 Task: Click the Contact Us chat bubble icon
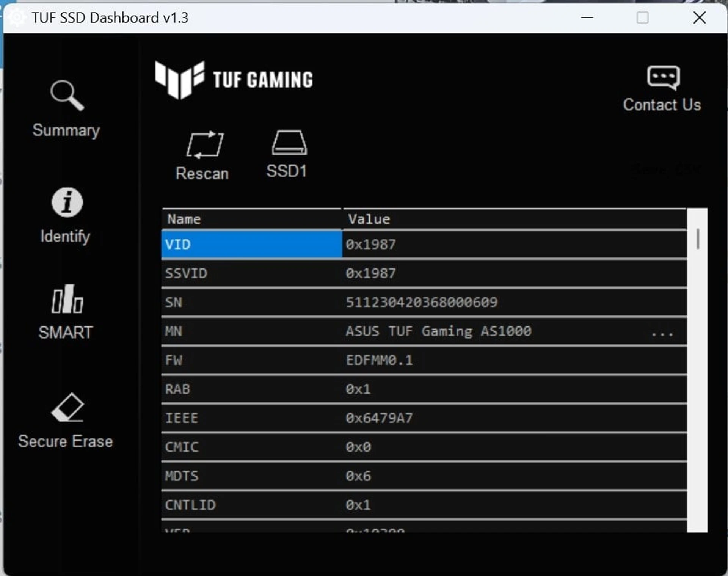pyautogui.click(x=663, y=78)
